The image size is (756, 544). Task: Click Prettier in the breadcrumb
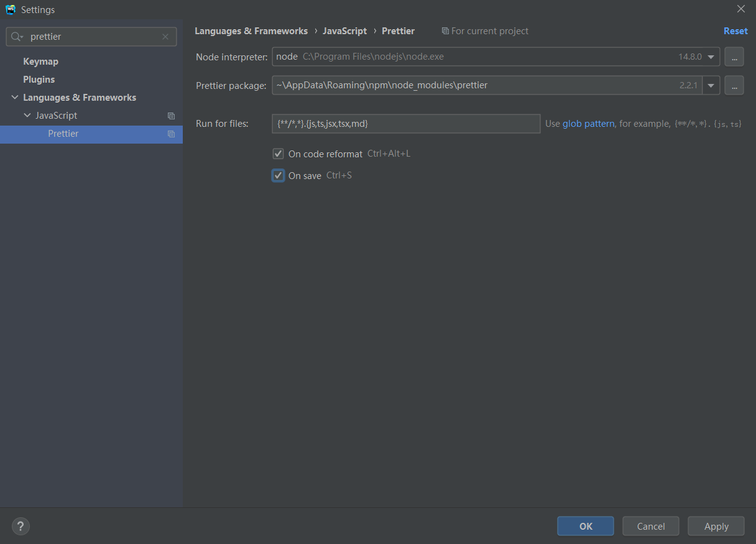398,31
